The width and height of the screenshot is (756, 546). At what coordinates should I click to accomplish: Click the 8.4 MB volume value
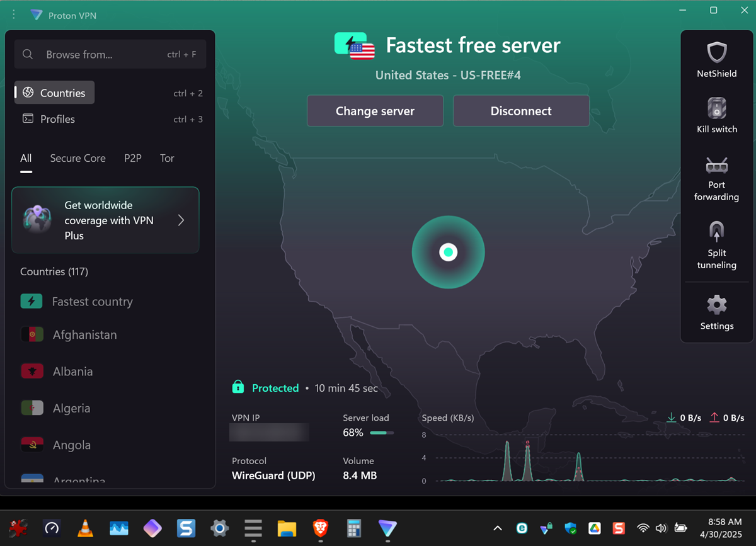point(360,475)
